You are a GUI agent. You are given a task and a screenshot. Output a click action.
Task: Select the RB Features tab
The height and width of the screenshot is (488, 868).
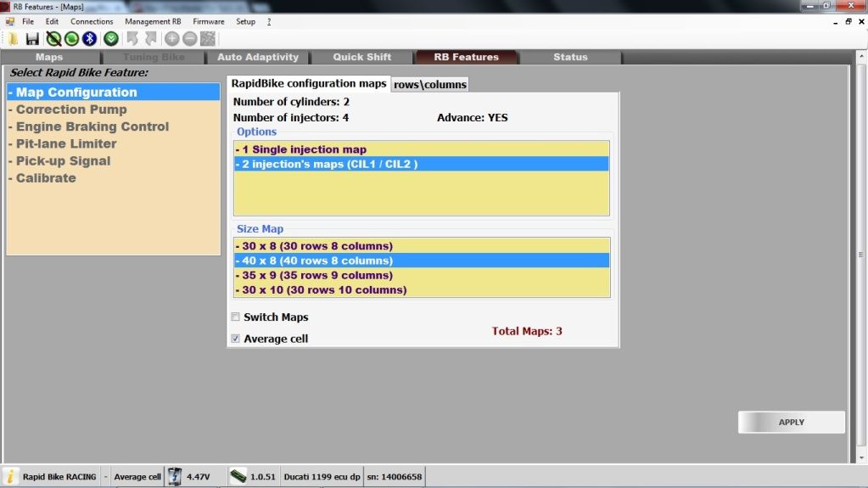(x=467, y=57)
